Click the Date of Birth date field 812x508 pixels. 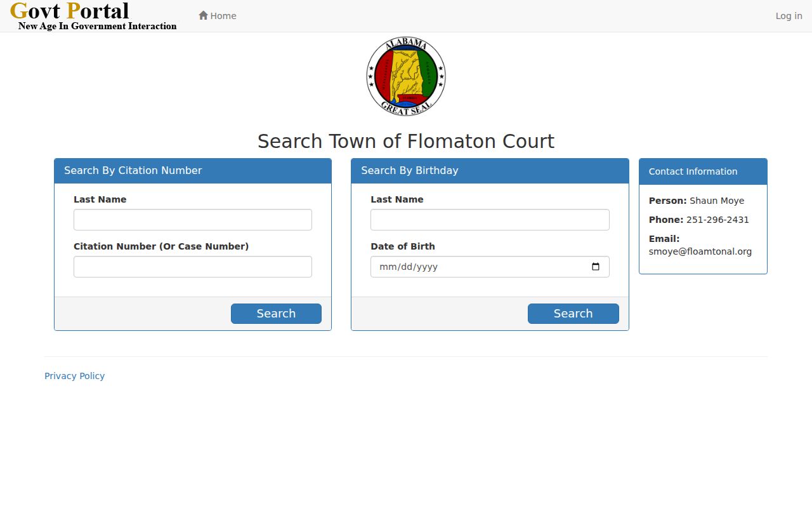pyautogui.click(x=490, y=267)
